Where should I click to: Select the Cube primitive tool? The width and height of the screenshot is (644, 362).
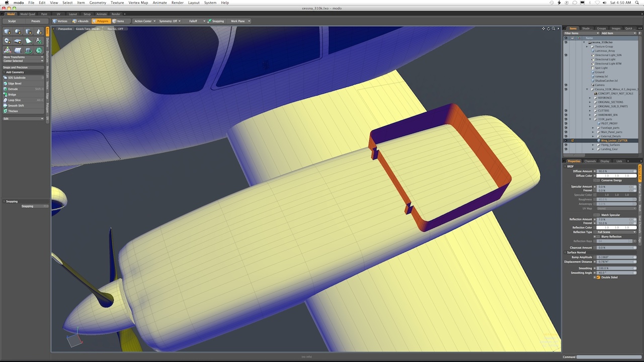(8, 32)
